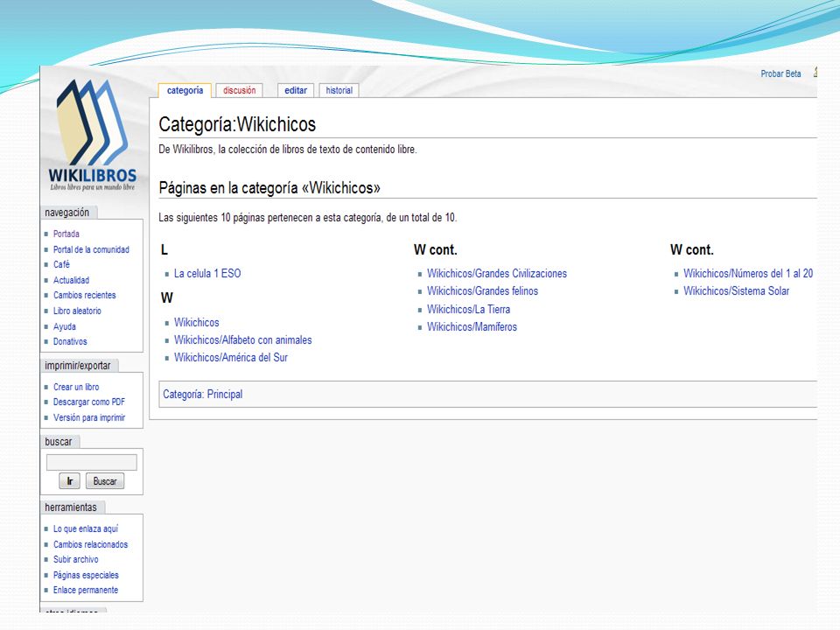Click the L section letter heading
The height and width of the screenshot is (630, 840).
(164, 249)
